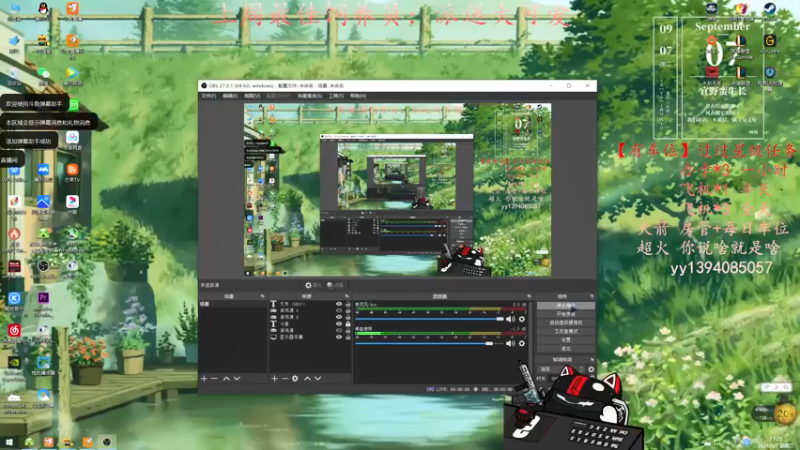Open the Steam desktop icon
Image resolution: width=800 pixels, height=450 pixels.
pyautogui.click(x=770, y=9)
